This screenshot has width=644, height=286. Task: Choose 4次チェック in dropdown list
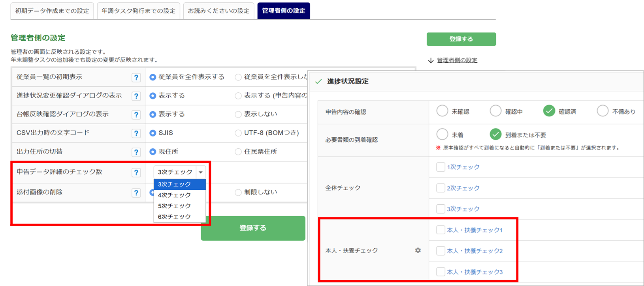(x=180, y=195)
